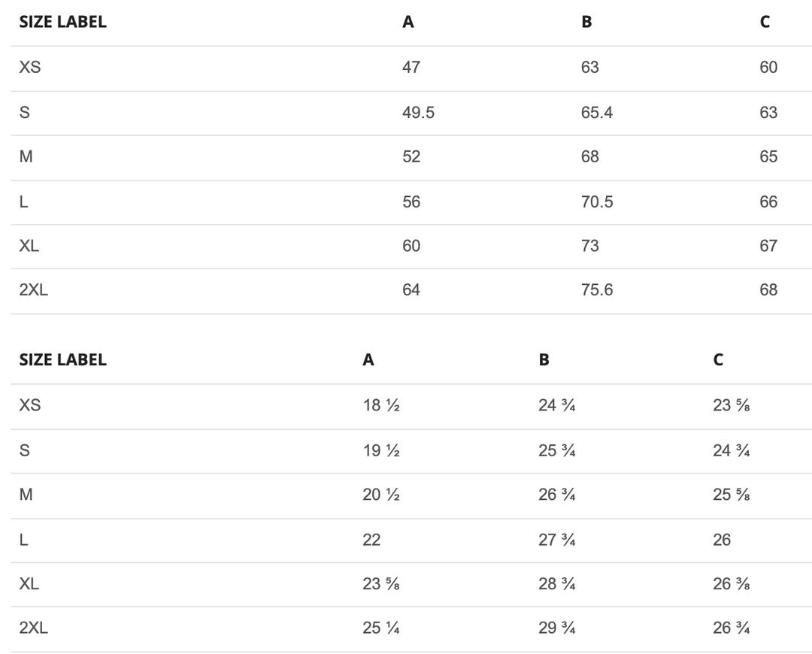
Task: Click SIZE LABEL header of the fractional-inch table
Action: click(62, 360)
